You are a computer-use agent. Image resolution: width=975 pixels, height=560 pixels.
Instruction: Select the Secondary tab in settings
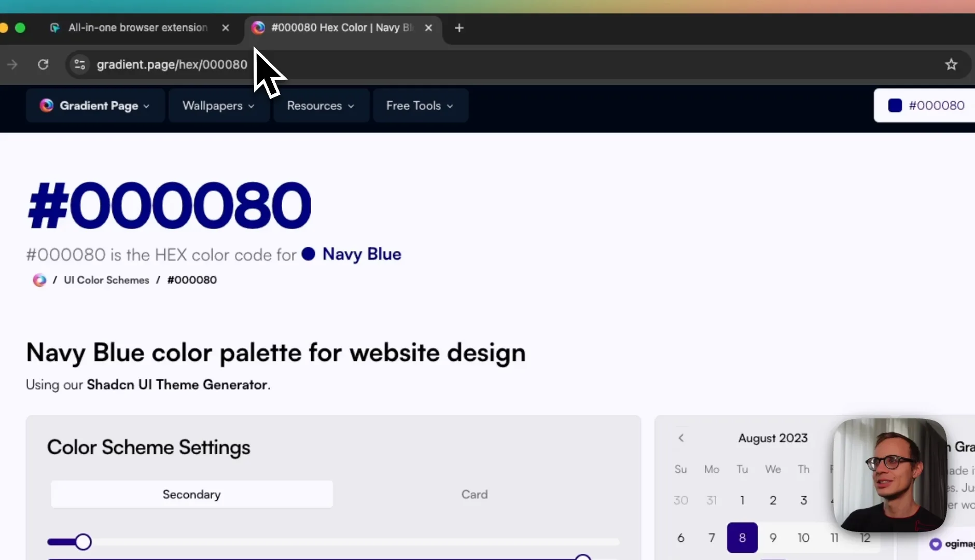191,494
